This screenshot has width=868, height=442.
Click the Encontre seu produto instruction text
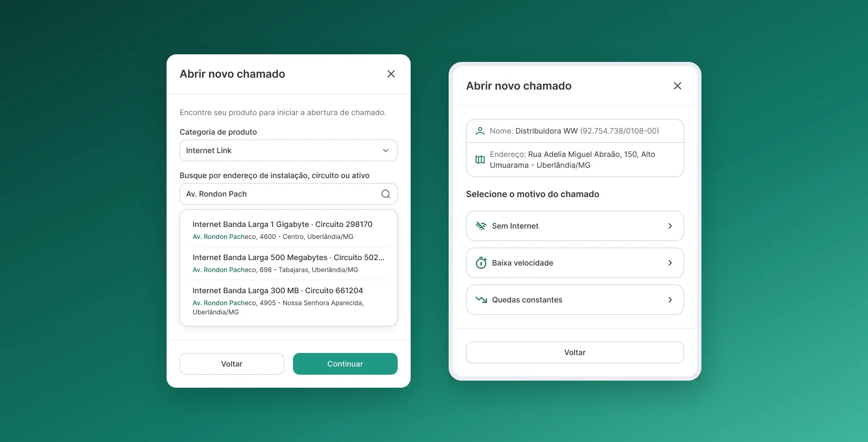pos(283,112)
